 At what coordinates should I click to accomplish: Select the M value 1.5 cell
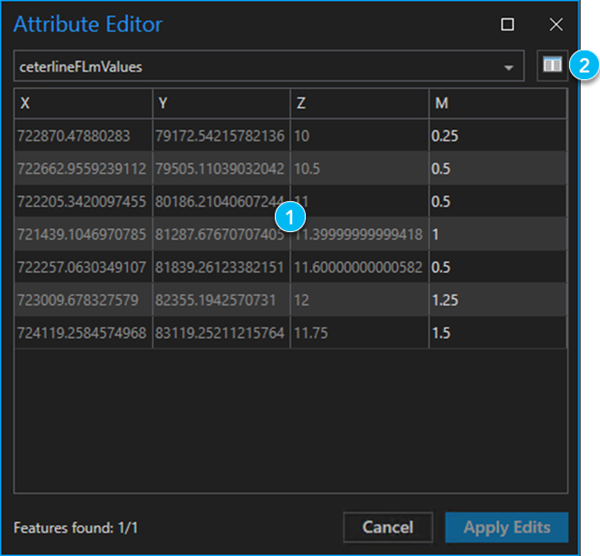tap(497, 329)
